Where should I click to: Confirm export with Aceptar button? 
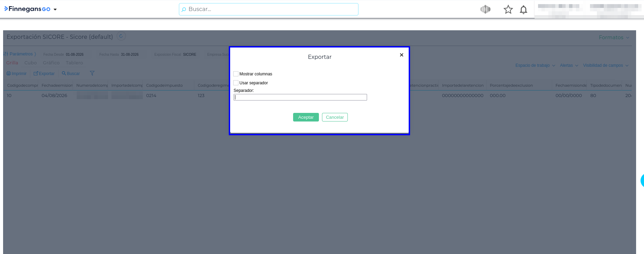[306, 117]
